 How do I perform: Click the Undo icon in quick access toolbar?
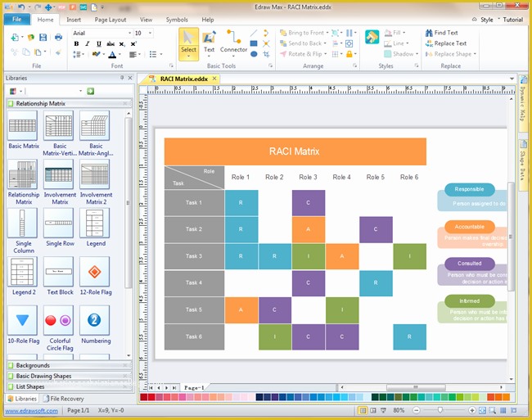21,7
